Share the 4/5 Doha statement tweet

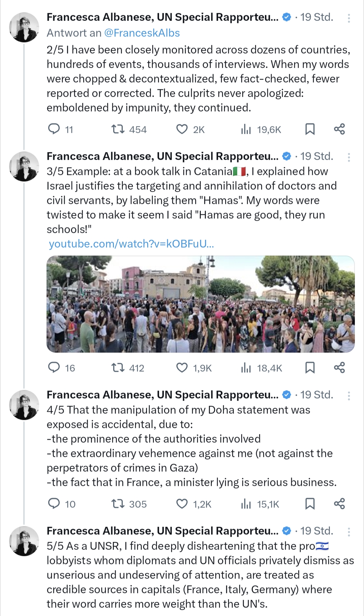[339, 503]
